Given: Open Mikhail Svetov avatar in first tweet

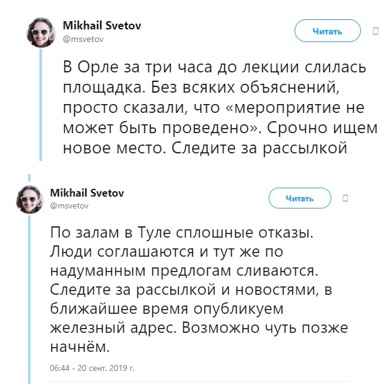Looking at the screenshot, I should click(41, 32).
